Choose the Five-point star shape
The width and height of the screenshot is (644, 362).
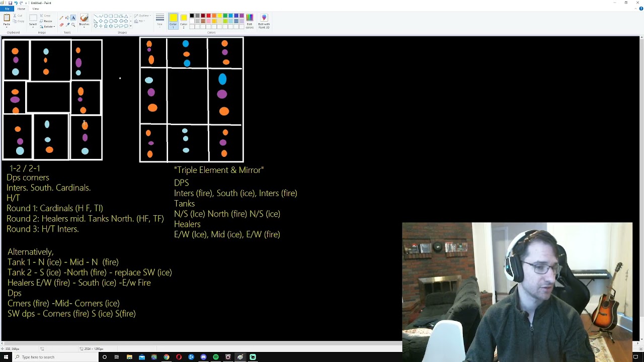point(106,26)
